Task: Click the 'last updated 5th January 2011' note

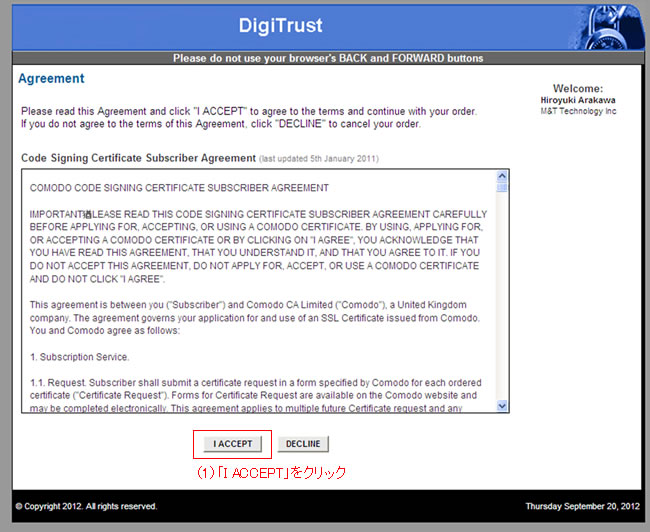Action: (x=319, y=159)
